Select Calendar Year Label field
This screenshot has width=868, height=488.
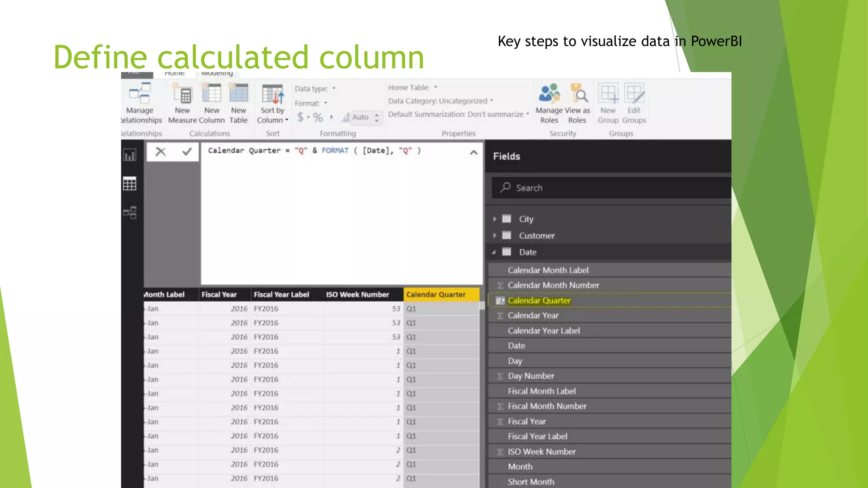click(609, 330)
